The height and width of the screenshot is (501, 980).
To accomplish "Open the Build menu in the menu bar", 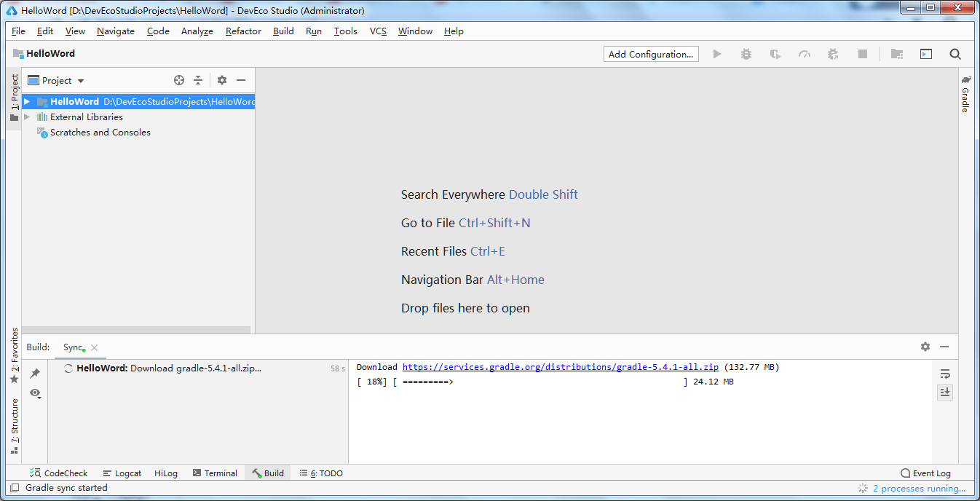I will coord(283,31).
